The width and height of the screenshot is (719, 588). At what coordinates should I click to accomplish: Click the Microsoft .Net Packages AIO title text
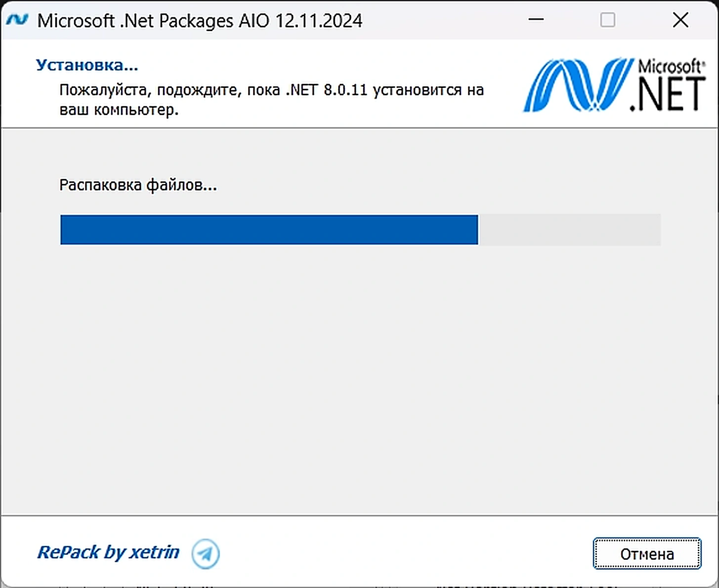[154, 21]
